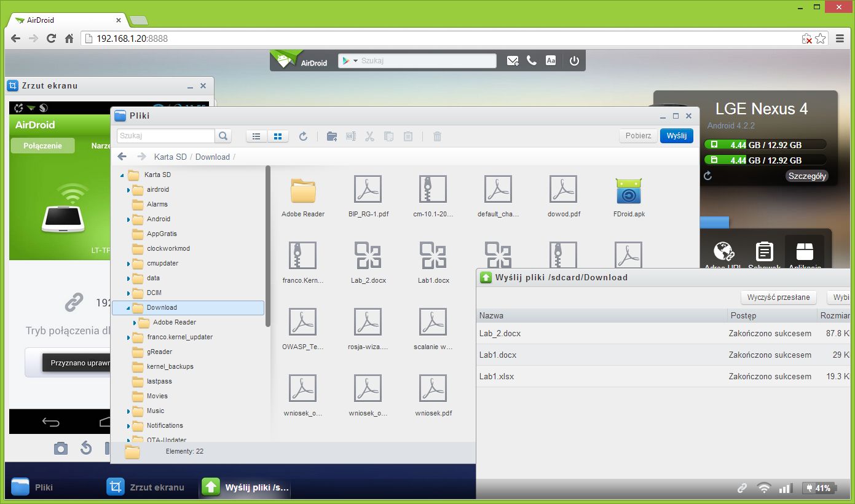The width and height of the screenshot is (855, 504).
Task: Open the Aplikacje box icon
Action: pyautogui.click(x=805, y=252)
